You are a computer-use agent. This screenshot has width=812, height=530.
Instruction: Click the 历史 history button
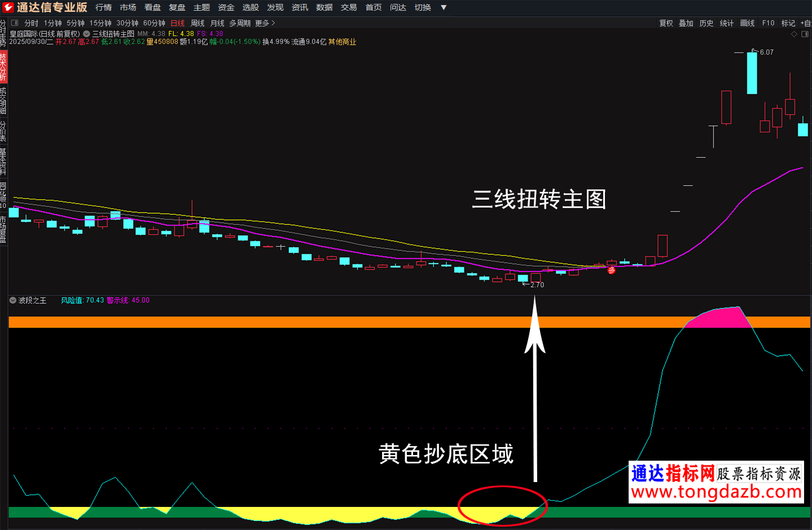[x=706, y=23]
